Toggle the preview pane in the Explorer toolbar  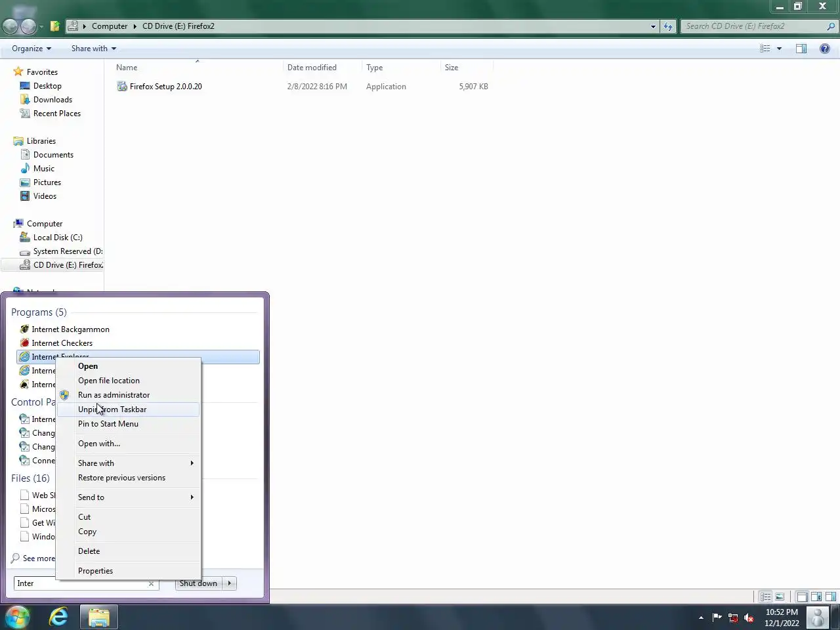[801, 49]
